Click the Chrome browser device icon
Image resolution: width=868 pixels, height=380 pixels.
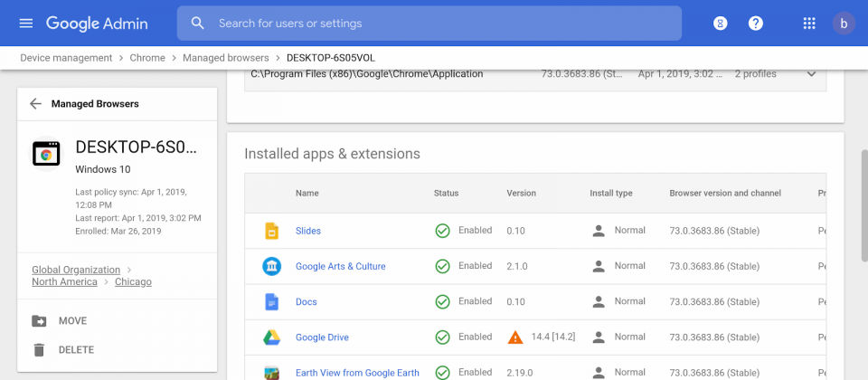click(46, 154)
